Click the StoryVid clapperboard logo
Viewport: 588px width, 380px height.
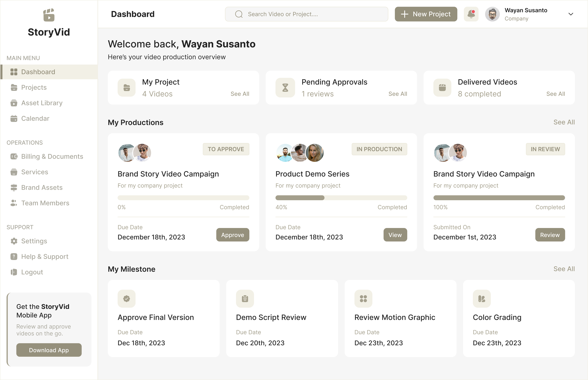[49, 15]
